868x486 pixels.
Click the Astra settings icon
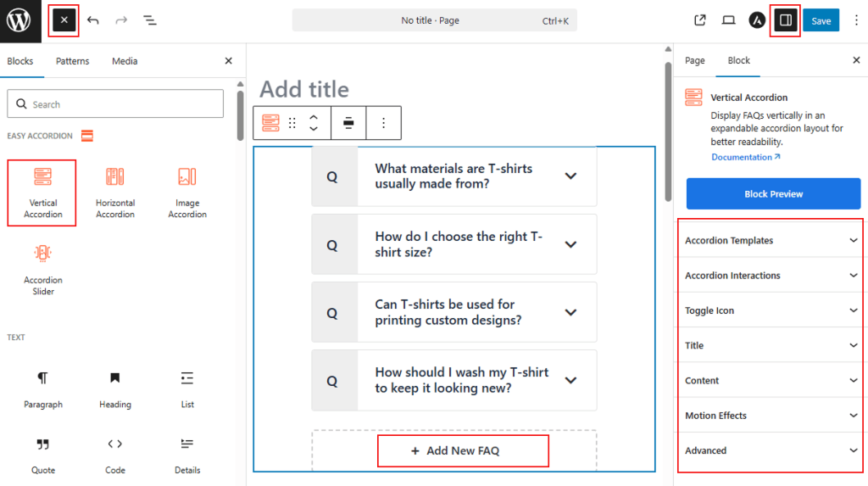pyautogui.click(x=757, y=20)
